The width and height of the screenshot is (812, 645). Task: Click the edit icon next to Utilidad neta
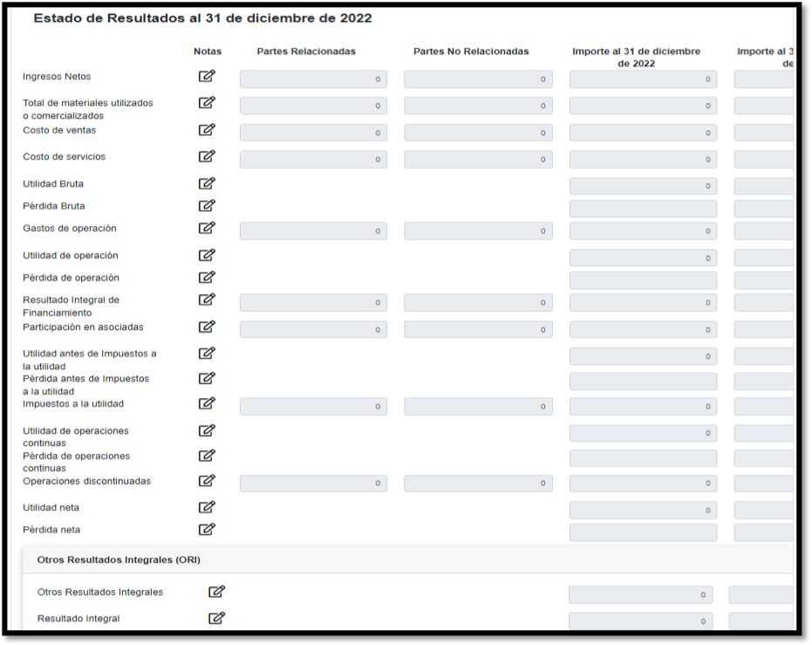(207, 507)
